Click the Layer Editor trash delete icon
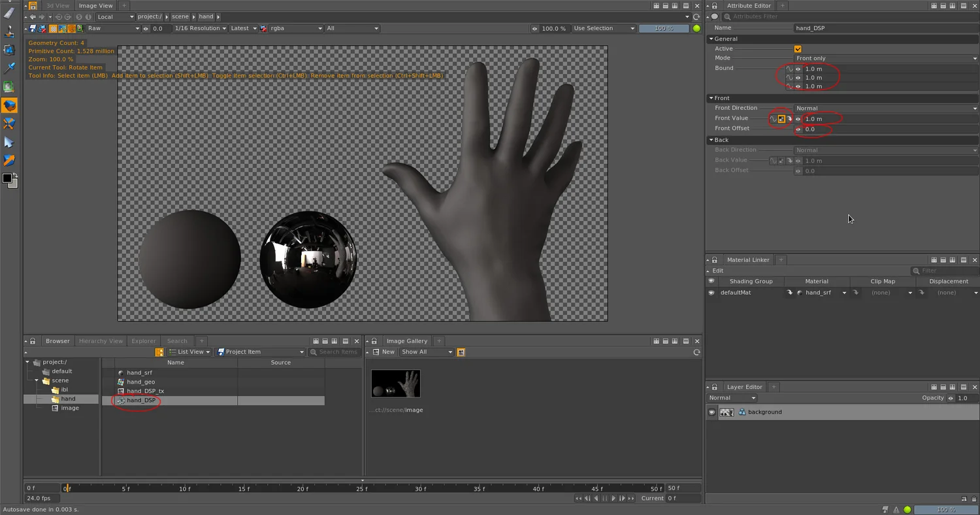Screen dimensions: 980x515 (x=973, y=499)
